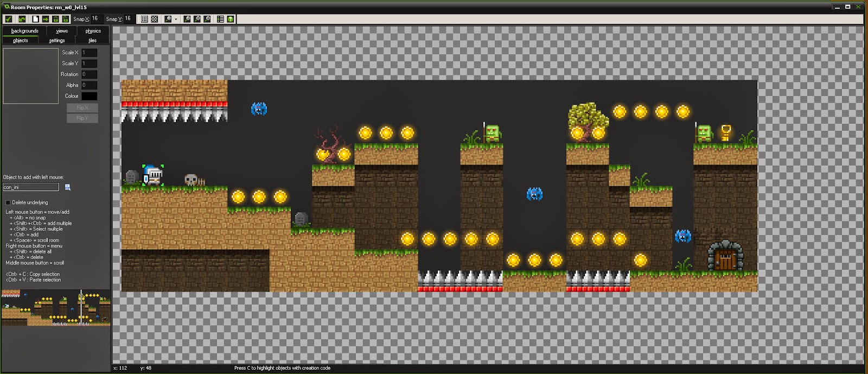Toggle the square grid display icon
The width and height of the screenshot is (868, 374).
[x=144, y=19]
